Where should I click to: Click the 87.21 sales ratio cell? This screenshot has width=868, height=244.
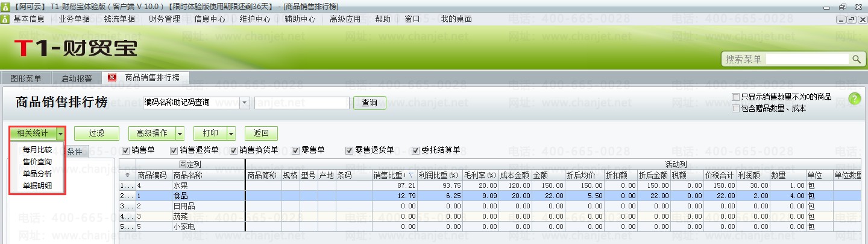click(394, 185)
